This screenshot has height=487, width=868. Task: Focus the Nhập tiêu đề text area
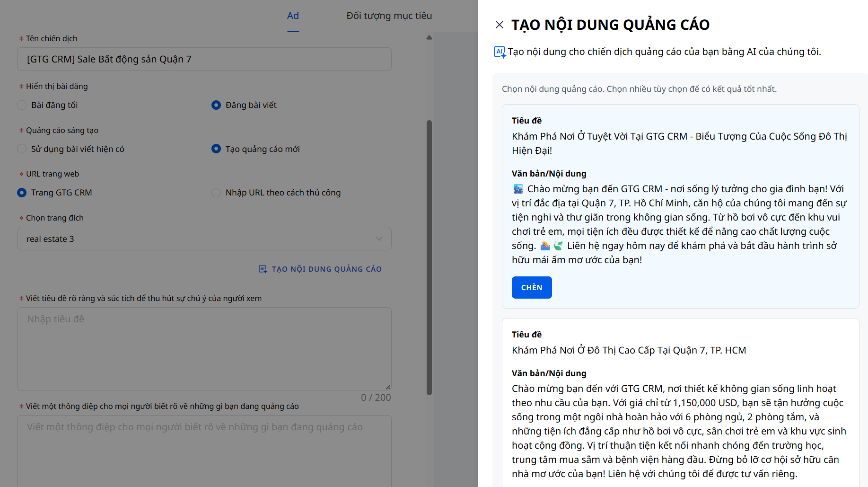coord(204,348)
